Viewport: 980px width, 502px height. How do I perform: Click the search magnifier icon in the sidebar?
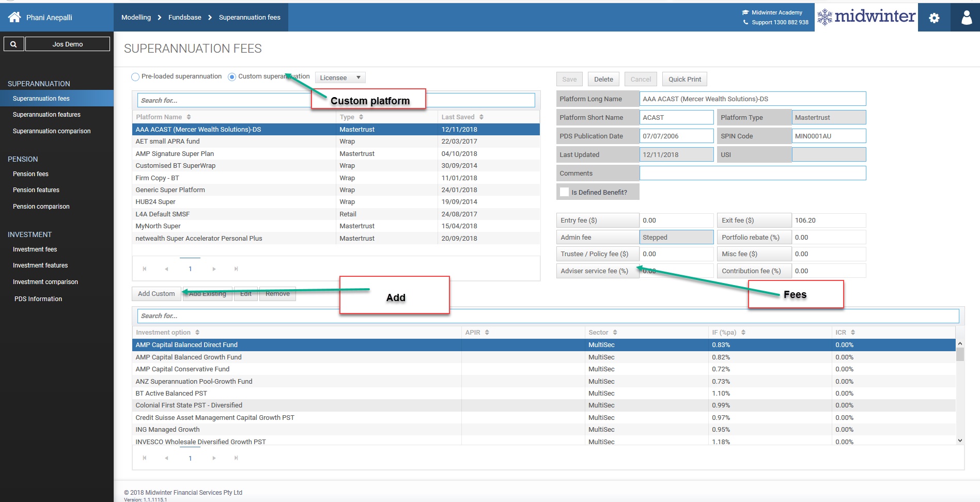tap(13, 44)
